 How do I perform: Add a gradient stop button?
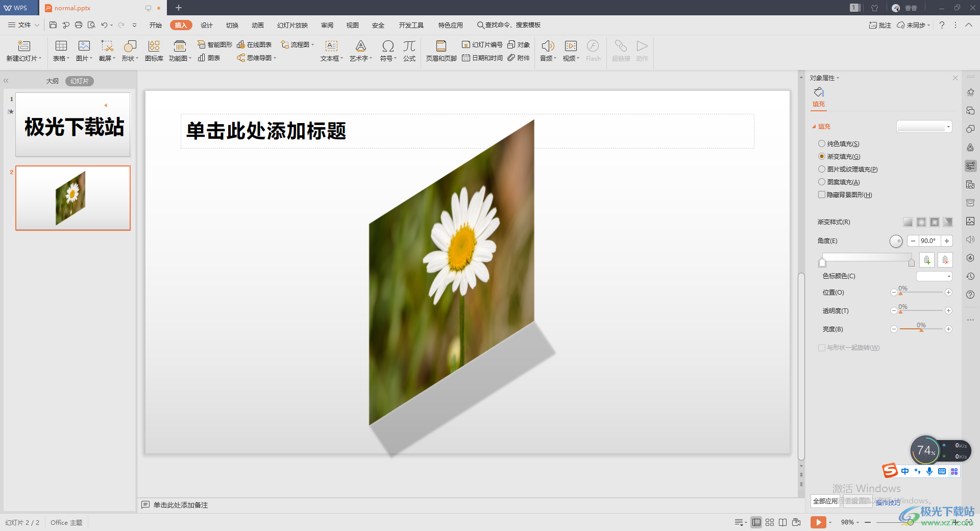[x=927, y=260]
